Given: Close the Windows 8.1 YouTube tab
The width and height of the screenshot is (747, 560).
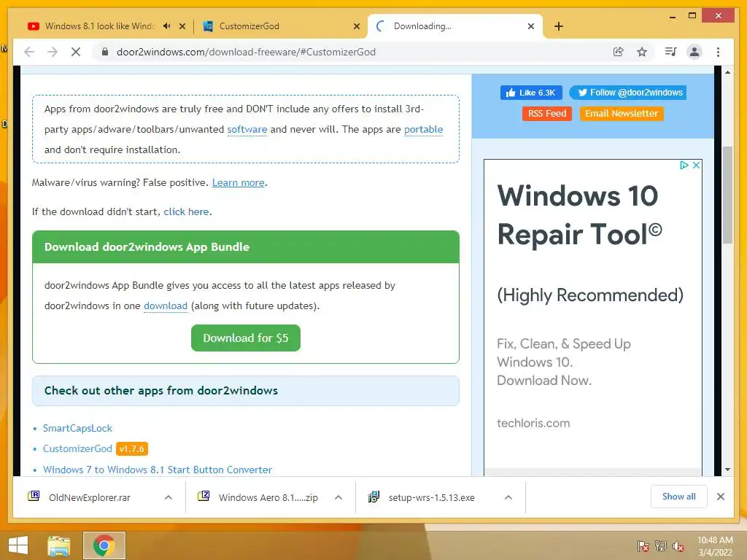Looking at the screenshot, I should [182, 26].
